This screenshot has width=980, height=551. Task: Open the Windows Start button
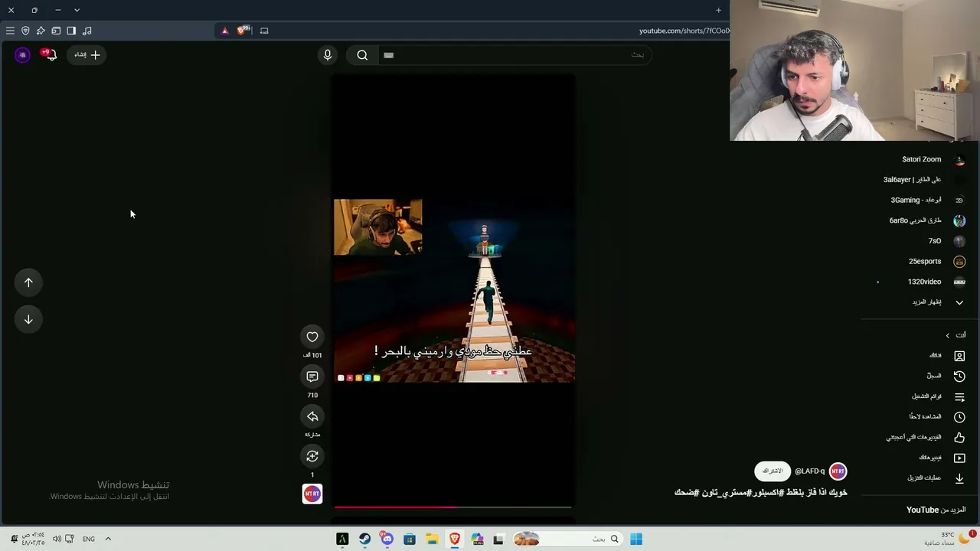click(636, 539)
